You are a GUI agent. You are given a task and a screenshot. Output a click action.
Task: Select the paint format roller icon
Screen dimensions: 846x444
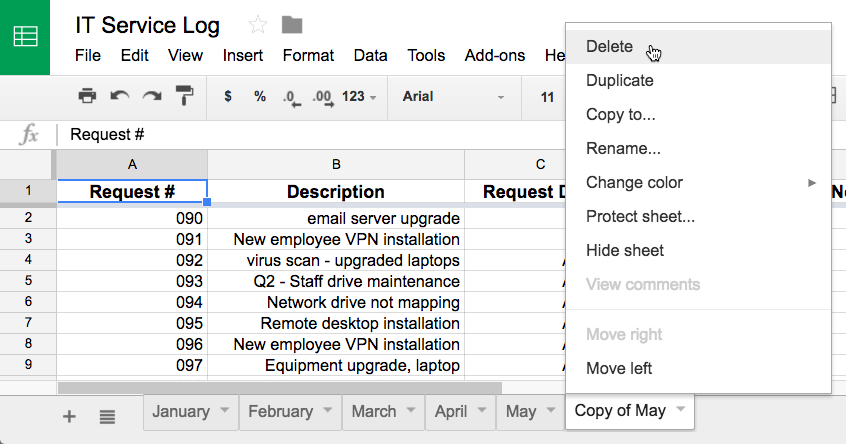tap(185, 97)
